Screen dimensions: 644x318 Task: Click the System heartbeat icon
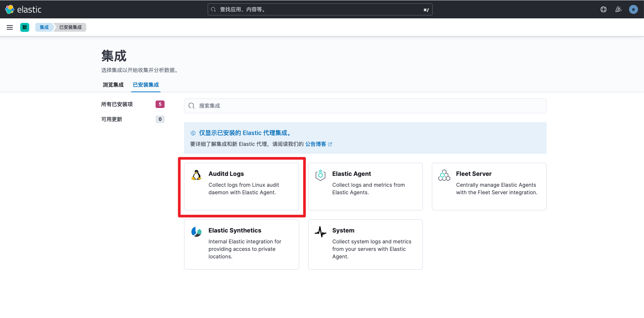click(x=321, y=232)
